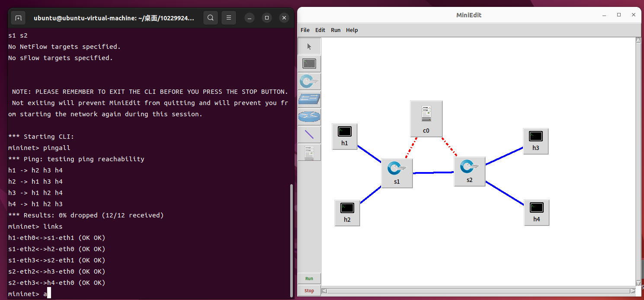The width and height of the screenshot is (644, 300).
Task: Open the terminal search icon
Action: point(211,18)
